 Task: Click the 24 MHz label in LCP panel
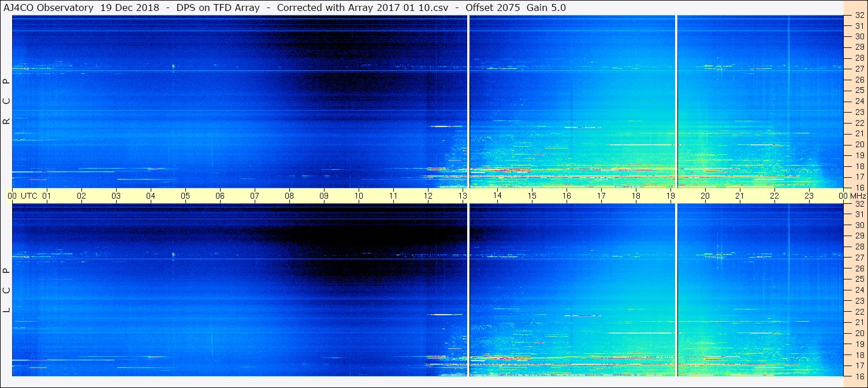coord(859,290)
